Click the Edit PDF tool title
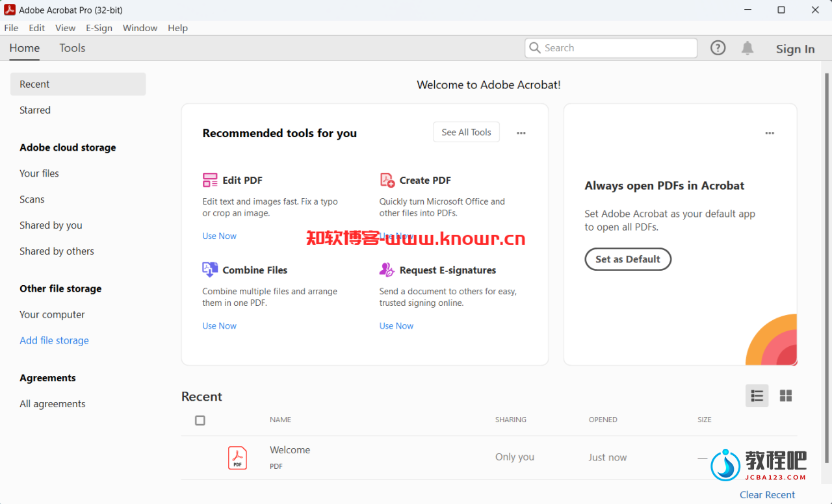Viewport: 832px width, 504px height. (x=242, y=180)
